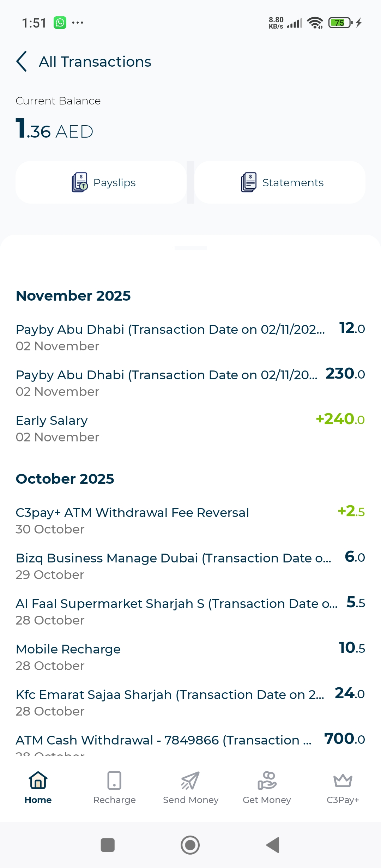
Task: Grab the transactions sheet drag handle
Action: pyautogui.click(x=190, y=248)
